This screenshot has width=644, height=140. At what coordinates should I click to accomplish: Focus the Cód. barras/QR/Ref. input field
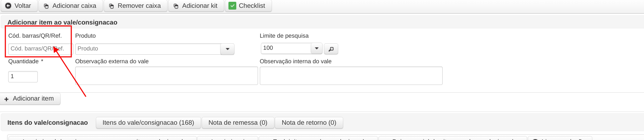tap(41, 49)
